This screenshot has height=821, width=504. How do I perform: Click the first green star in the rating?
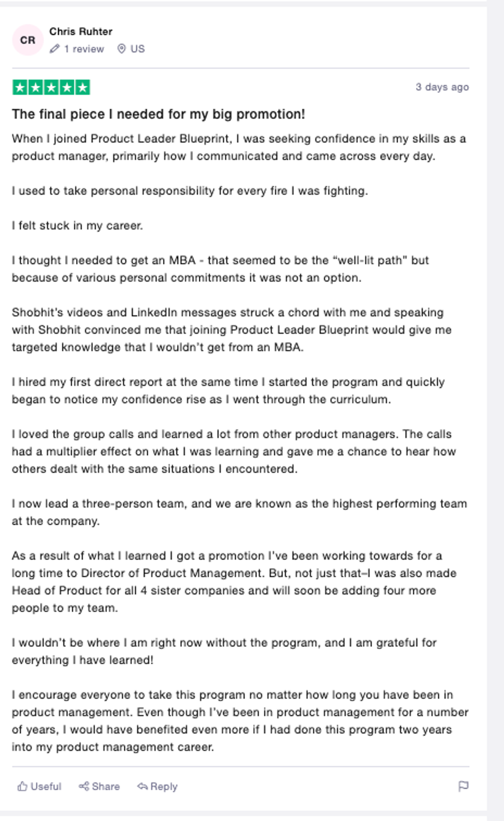click(x=21, y=87)
